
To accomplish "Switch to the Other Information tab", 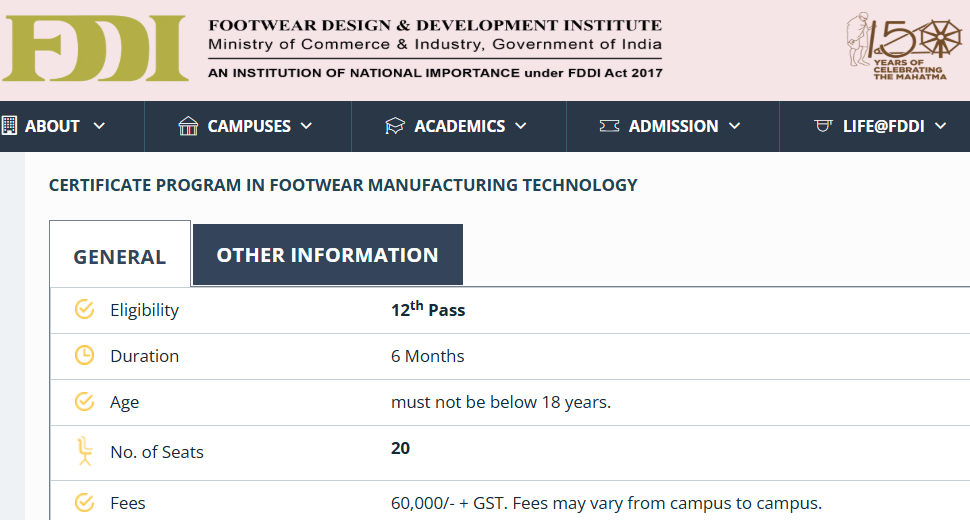I will (327, 255).
